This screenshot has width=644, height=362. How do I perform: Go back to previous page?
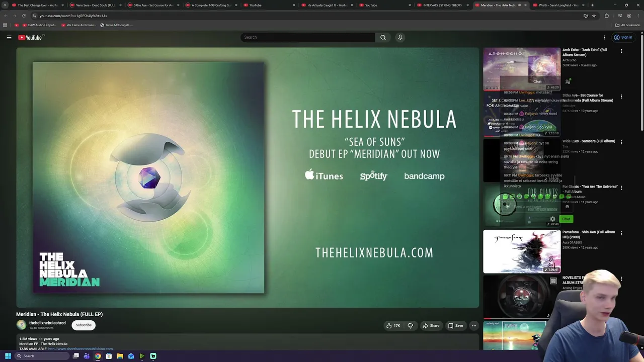point(6,16)
